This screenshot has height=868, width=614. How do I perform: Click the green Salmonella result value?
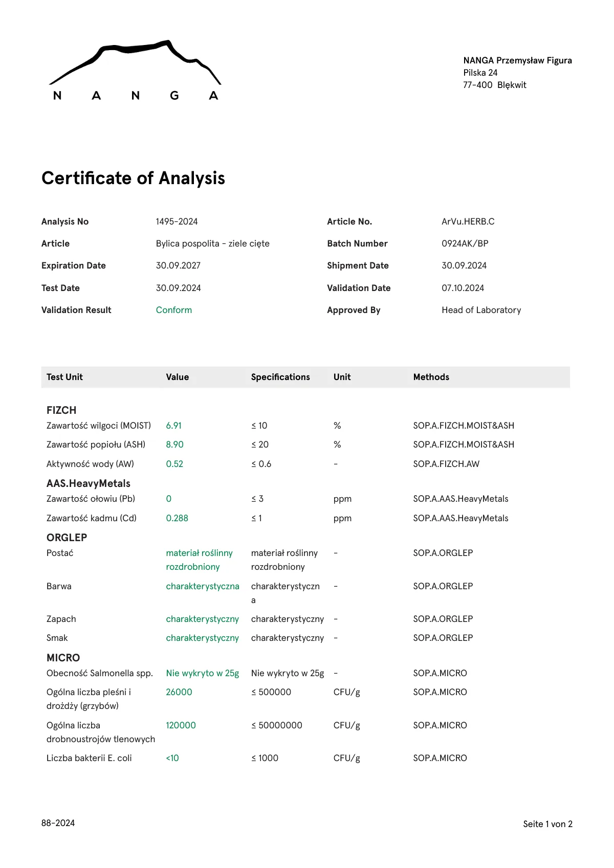pyautogui.click(x=202, y=673)
